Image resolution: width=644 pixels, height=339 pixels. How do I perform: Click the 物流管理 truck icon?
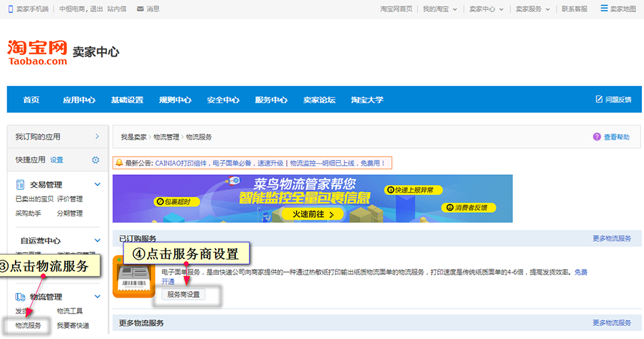20,297
